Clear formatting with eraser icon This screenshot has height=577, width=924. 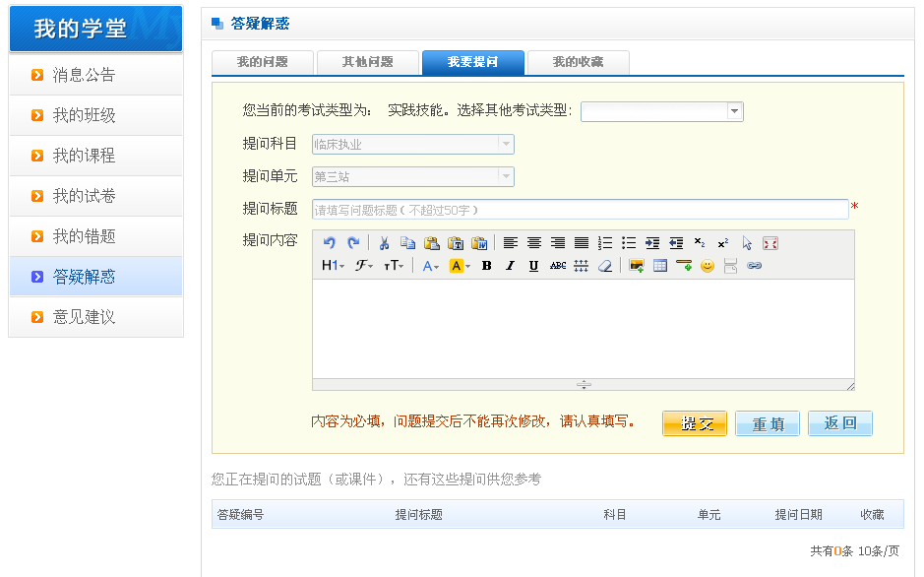pos(604,266)
